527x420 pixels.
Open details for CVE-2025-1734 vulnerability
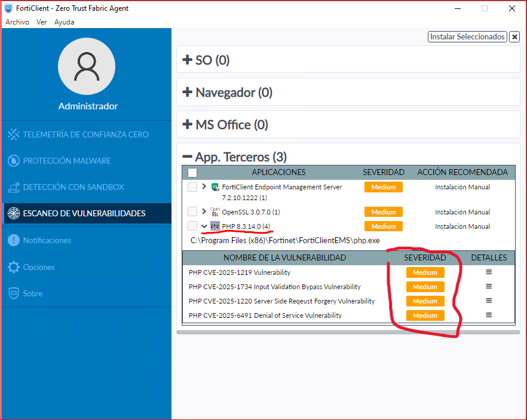point(489,287)
